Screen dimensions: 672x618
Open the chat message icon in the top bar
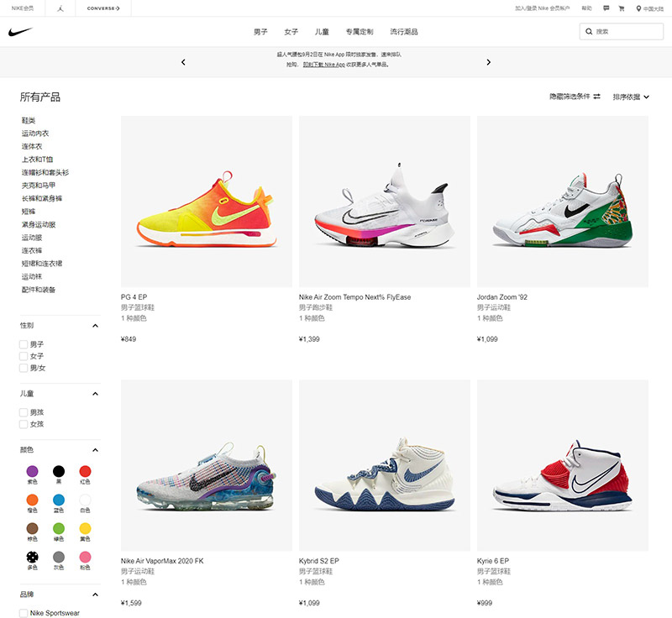[606, 8]
